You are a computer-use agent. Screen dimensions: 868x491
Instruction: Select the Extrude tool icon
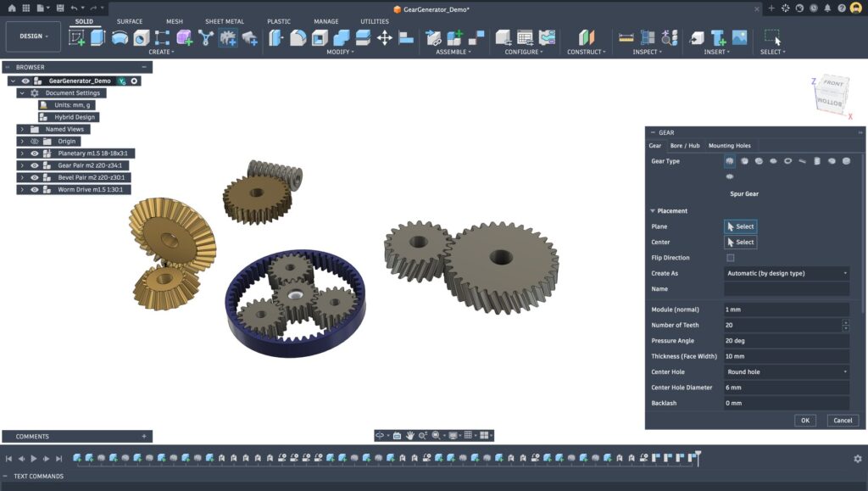[98, 37]
